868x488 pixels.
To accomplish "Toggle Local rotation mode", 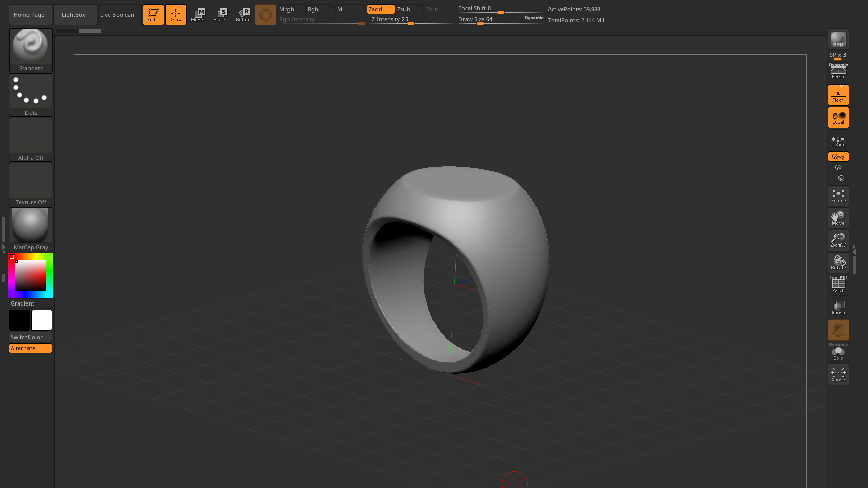I will (838, 117).
